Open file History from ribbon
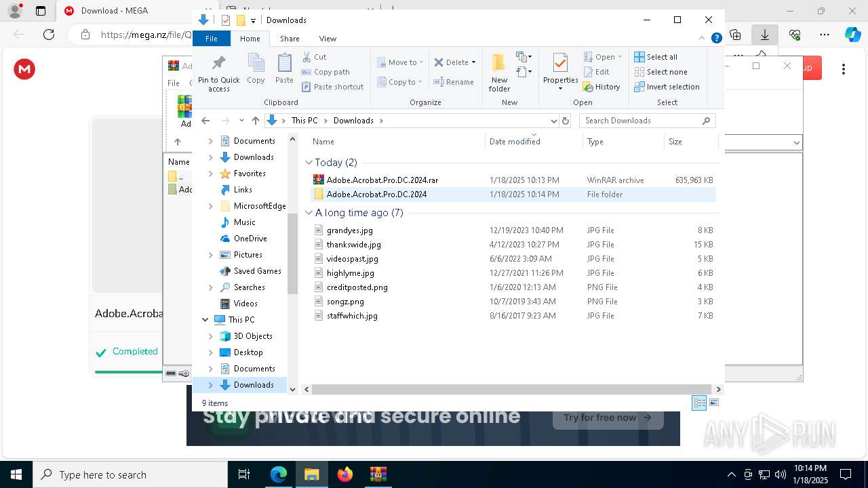 [601, 87]
